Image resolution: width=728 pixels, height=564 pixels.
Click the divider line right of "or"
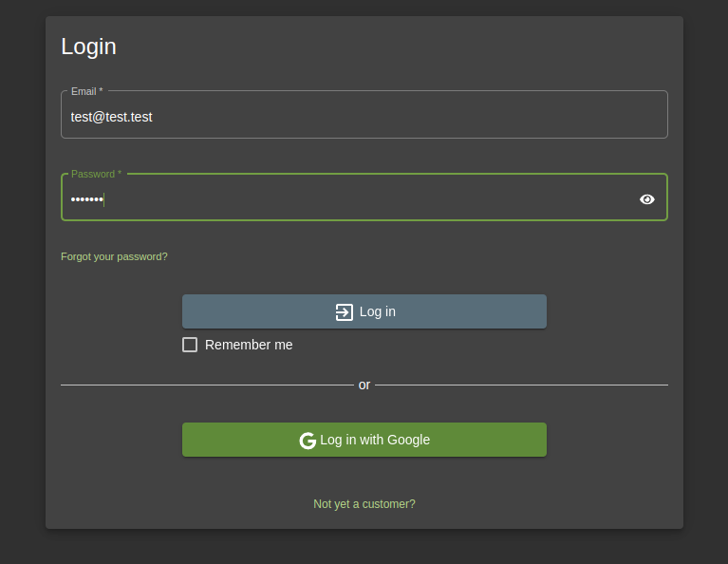coord(521,385)
